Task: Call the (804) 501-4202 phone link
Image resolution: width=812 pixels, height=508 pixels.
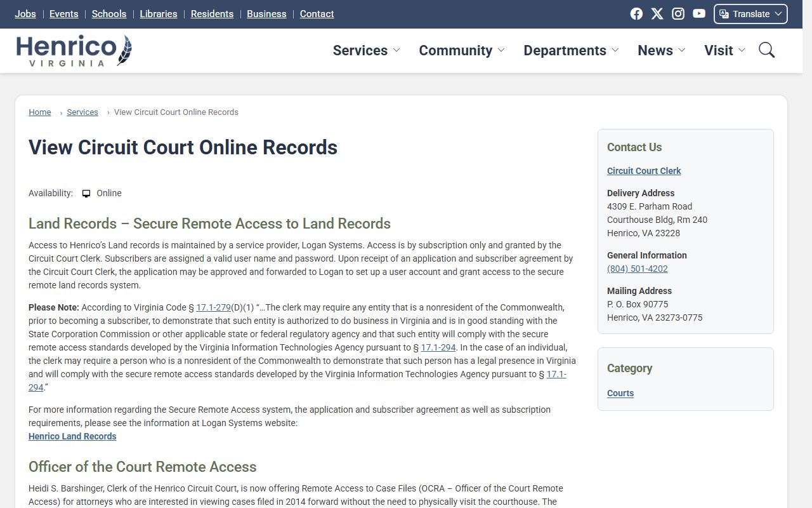Action: [x=638, y=269]
